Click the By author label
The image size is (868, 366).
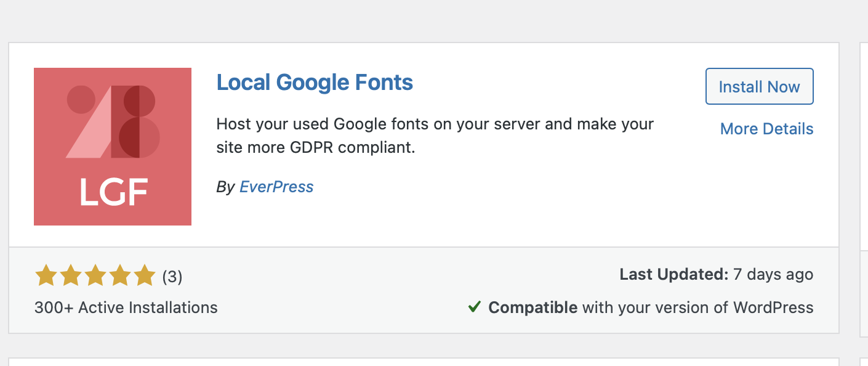pos(225,187)
